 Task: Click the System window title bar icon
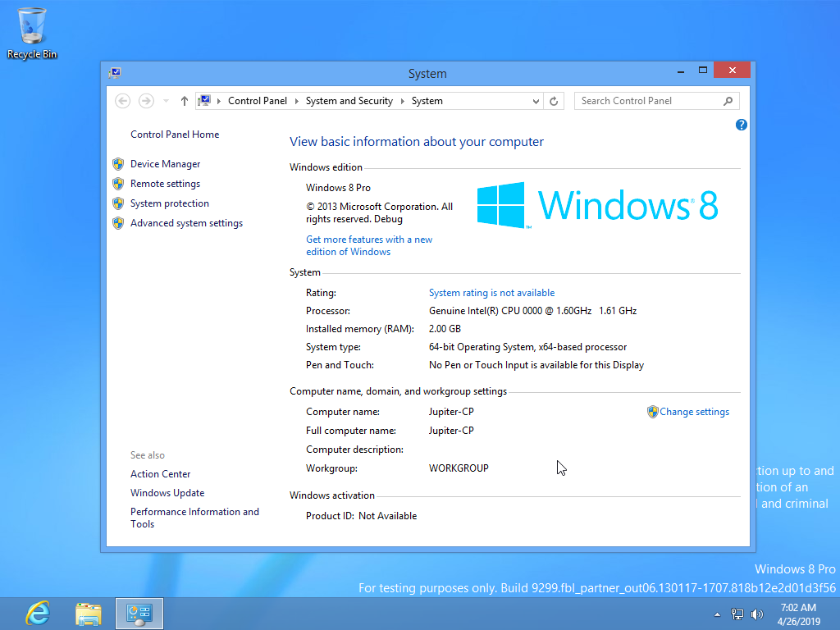coord(115,72)
